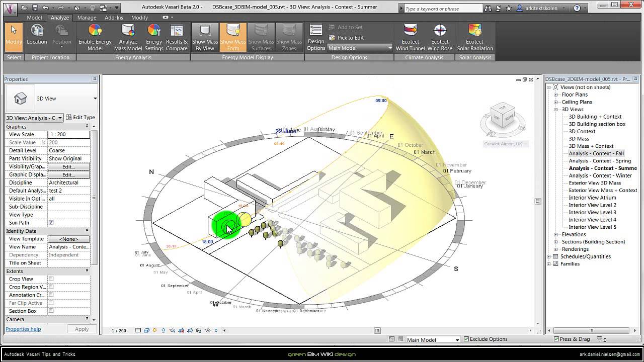
Task: Collapse the 3D Views tree node
Action: [x=556, y=109]
